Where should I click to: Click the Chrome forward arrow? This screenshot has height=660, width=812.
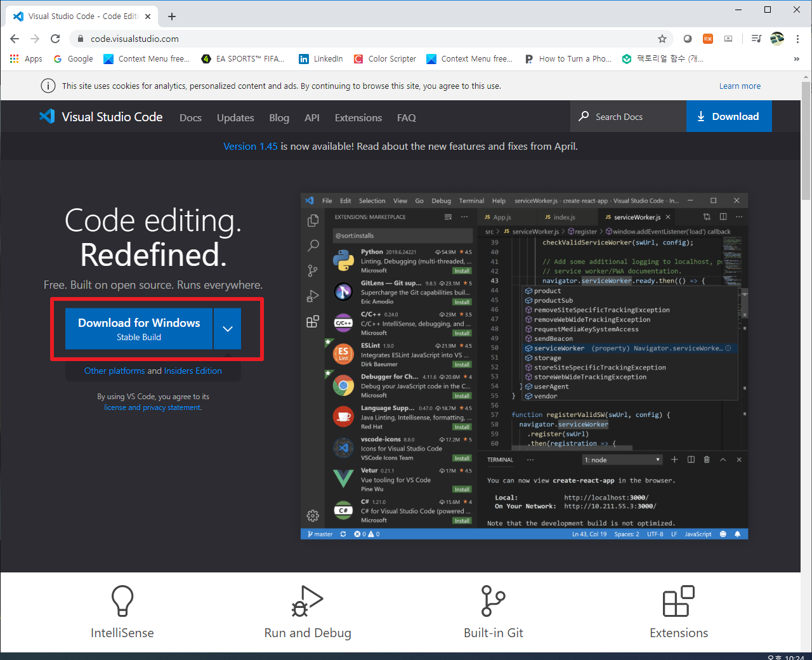pos(35,39)
